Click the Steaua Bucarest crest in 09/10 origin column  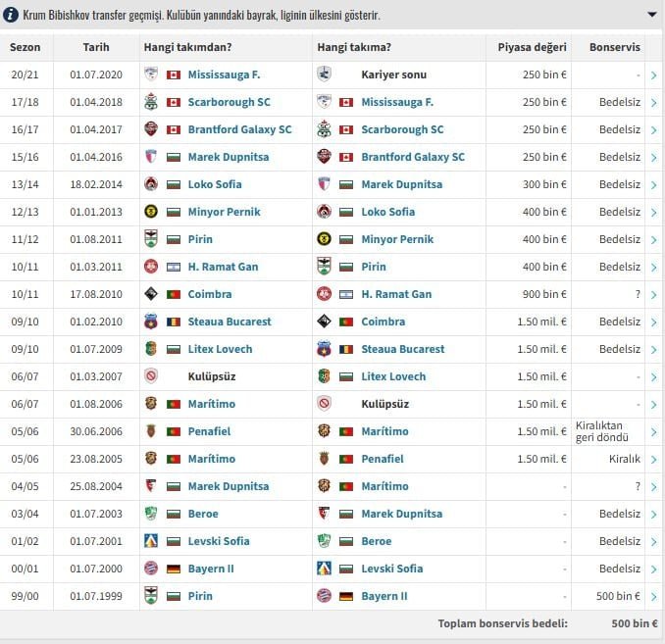[151, 322]
